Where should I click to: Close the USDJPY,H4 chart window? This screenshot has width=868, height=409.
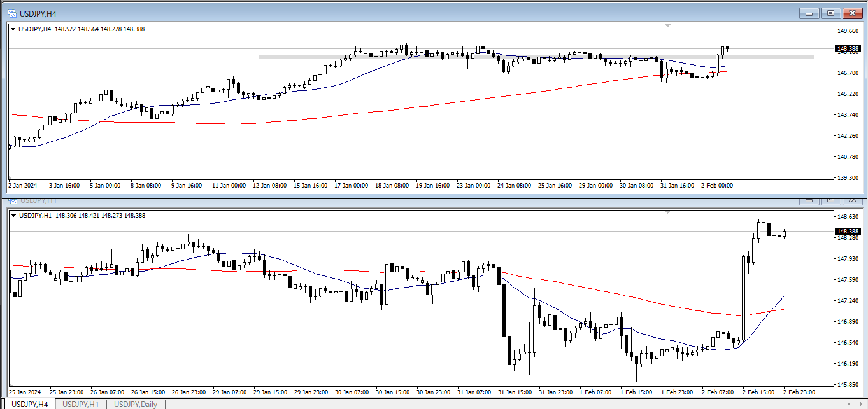[851, 13]
